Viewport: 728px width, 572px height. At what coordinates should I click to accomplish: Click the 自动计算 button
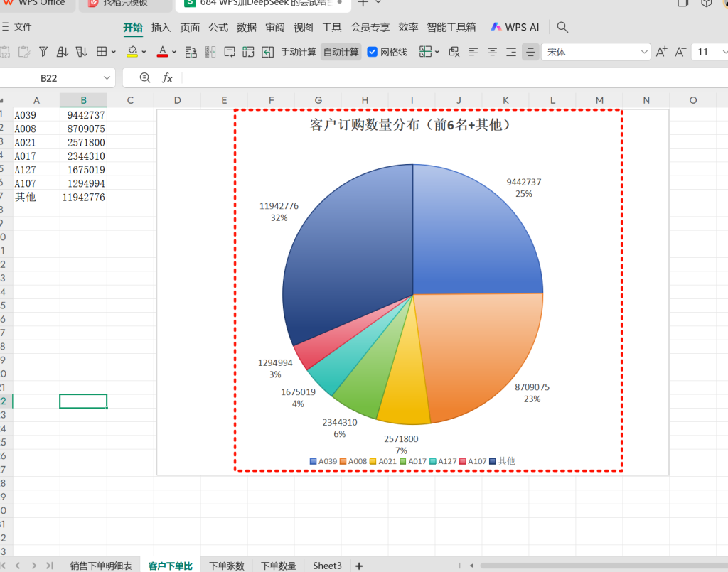pyautogui.click(x=341, y=52)
